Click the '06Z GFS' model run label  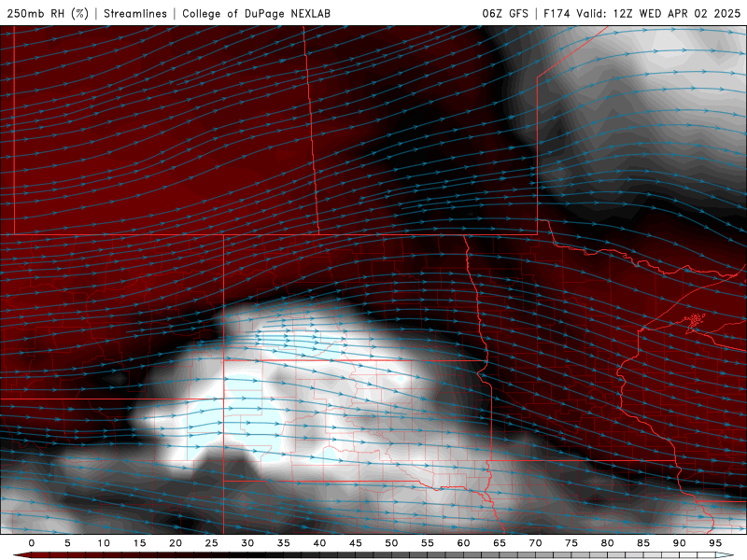(x=505, y=13)
